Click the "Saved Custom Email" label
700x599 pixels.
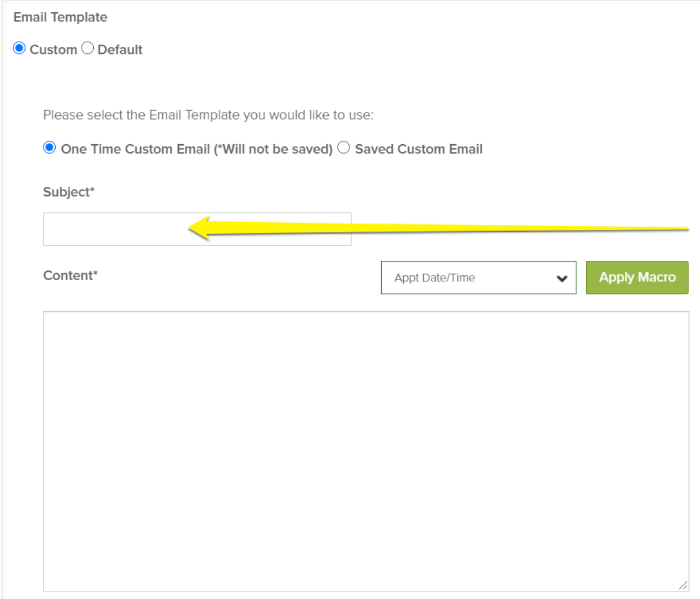pos(419,149)
